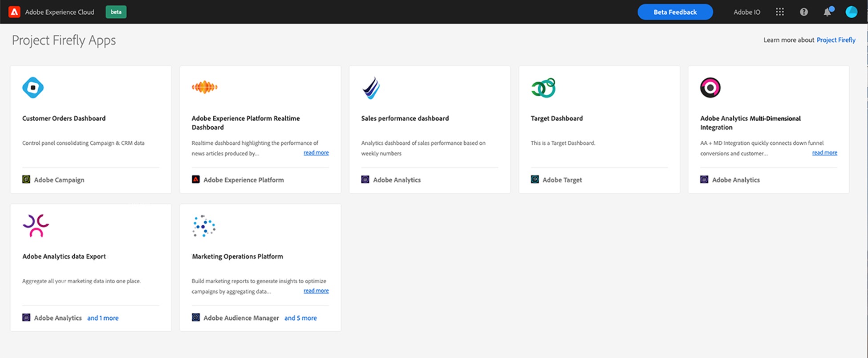868x358 pixels.
Task: Open the Adobe Analytics Multi-Dimensional Integration title
Action: (750, 123)
